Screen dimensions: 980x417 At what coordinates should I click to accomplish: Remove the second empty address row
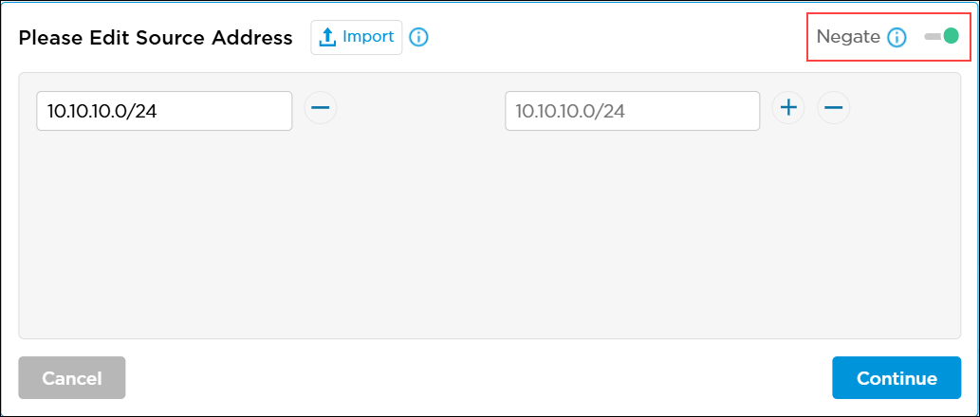834,108
